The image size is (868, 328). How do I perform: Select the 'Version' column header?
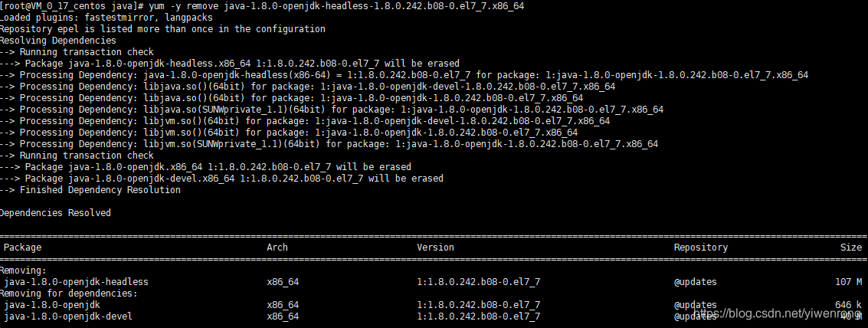point(436,248)
